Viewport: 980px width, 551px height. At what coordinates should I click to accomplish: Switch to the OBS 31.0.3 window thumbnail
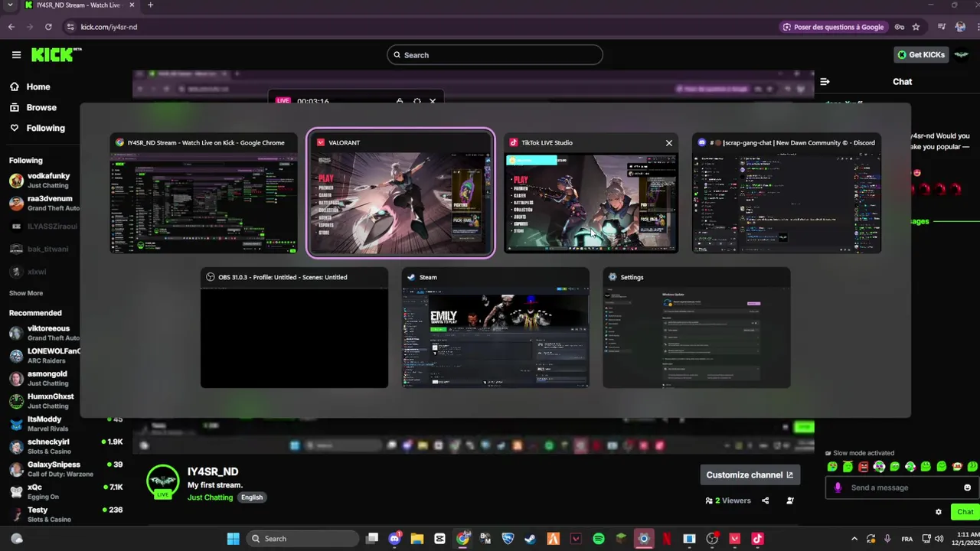tap(294, 328)
